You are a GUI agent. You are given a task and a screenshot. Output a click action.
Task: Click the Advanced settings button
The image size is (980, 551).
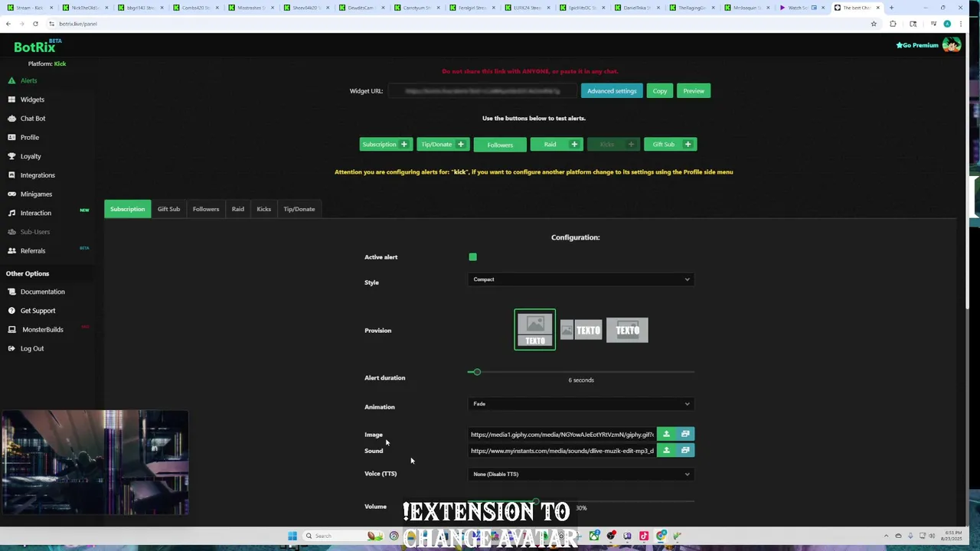(612, 91)
